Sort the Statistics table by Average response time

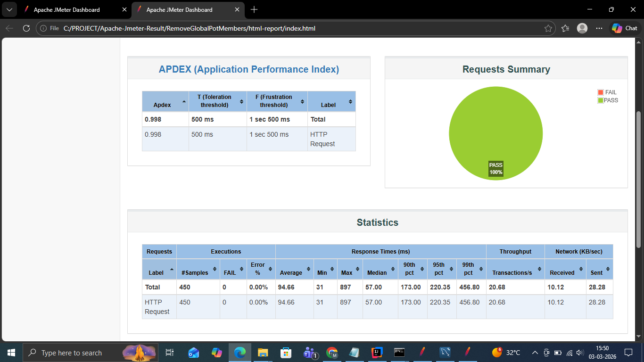pos(294,269)
